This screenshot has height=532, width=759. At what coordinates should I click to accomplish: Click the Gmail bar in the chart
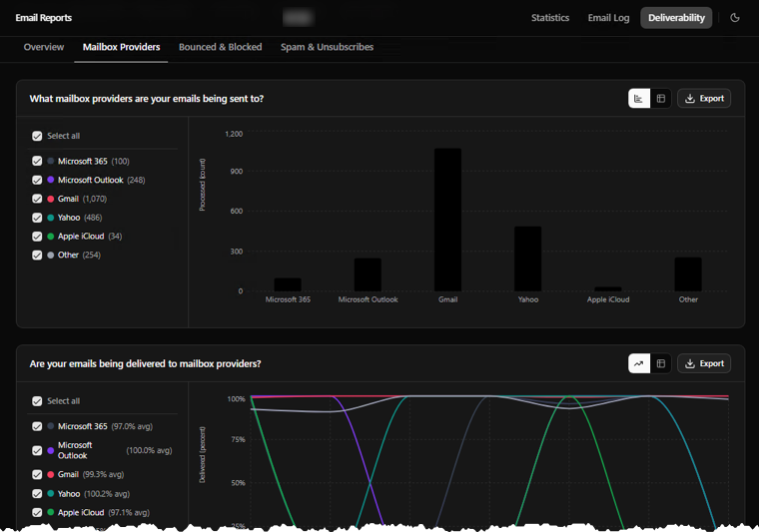pyautogui.click(x=447, y=220)
